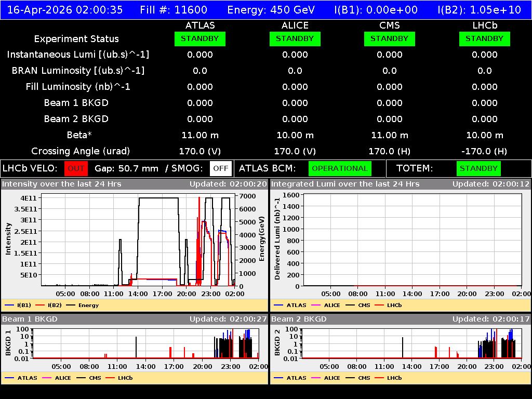The width and height of the screenshot is (532, 399).
Task: Click the CMS STANDBY status indicator
Action: pos(389,38)
